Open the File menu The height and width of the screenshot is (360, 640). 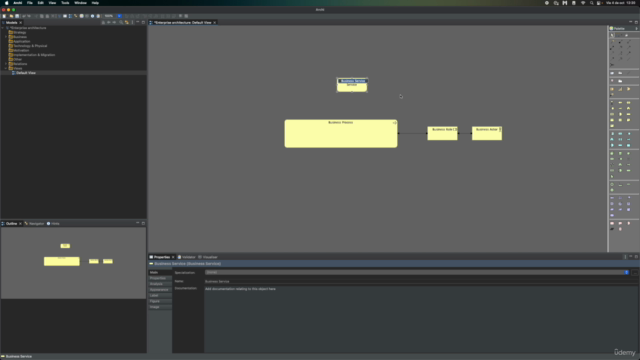(x=30, y=3)
